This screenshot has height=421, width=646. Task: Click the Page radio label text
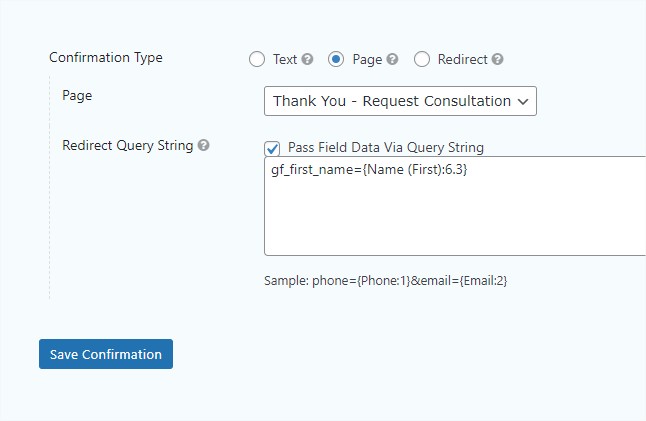367,59
